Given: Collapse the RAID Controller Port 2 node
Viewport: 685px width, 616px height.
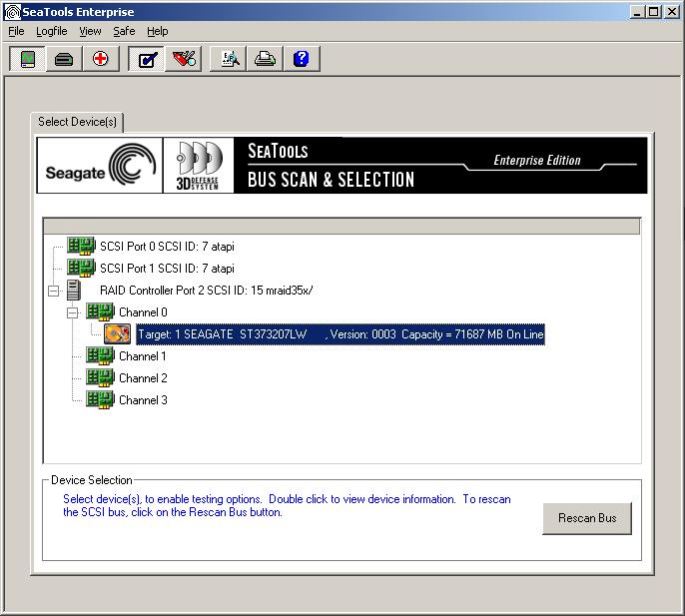Looking at the screenshot, I should click(53, 291).
